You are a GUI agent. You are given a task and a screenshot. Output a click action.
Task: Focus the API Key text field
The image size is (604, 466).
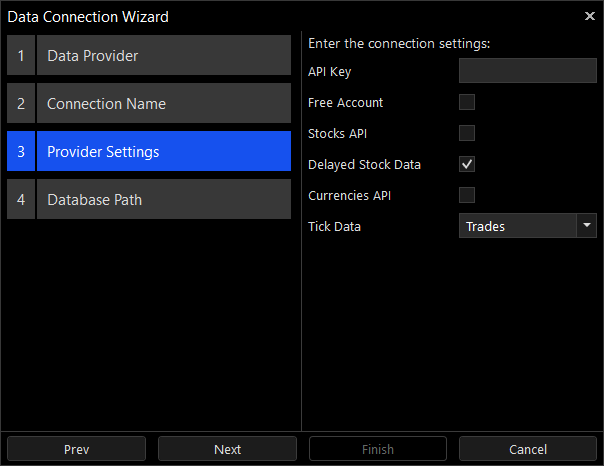coord(527,71)
